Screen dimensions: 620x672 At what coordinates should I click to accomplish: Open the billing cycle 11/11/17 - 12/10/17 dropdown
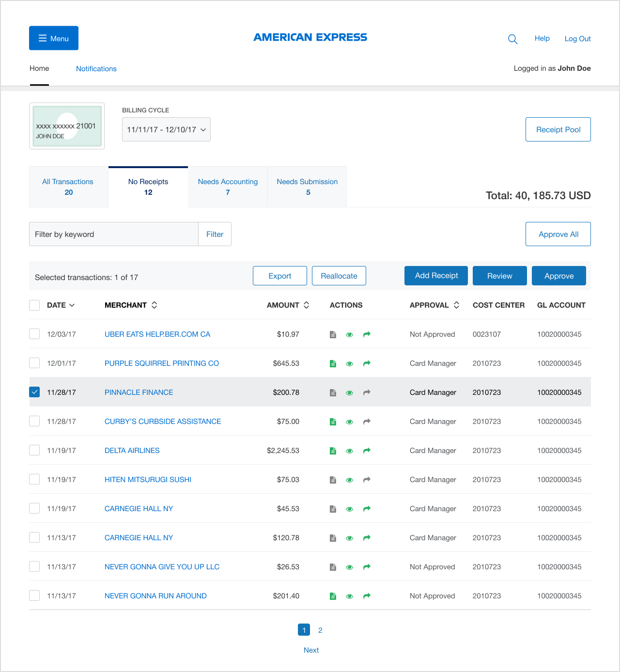[x=166, y=129]
